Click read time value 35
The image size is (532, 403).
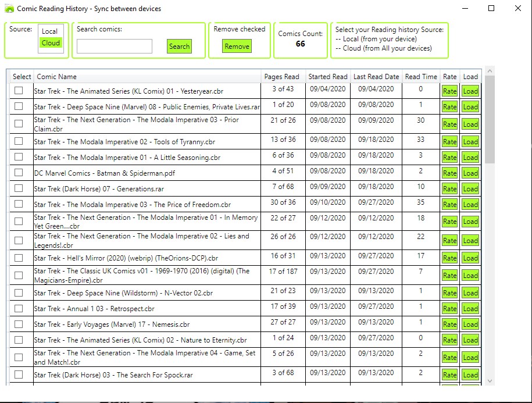(x=421, y=202)
